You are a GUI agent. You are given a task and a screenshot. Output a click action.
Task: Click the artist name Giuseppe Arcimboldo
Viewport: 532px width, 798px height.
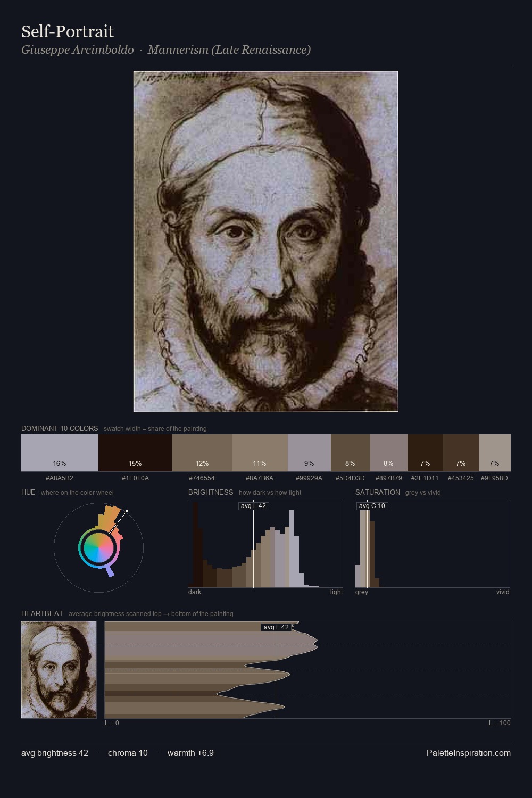(x=78, y=50)
